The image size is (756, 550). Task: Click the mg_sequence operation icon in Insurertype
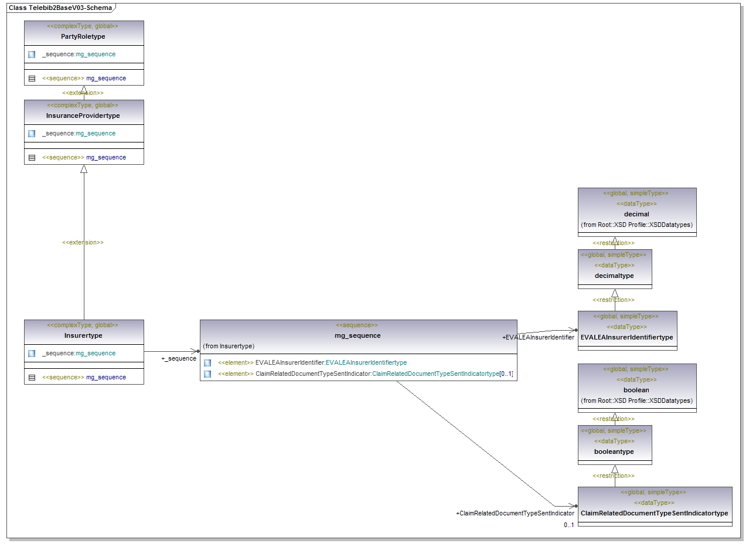32,378
